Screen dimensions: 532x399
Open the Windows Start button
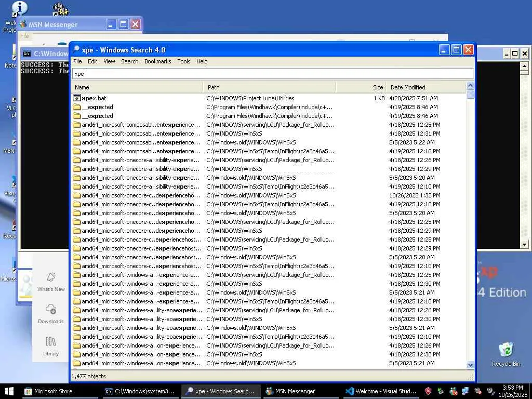9,391
